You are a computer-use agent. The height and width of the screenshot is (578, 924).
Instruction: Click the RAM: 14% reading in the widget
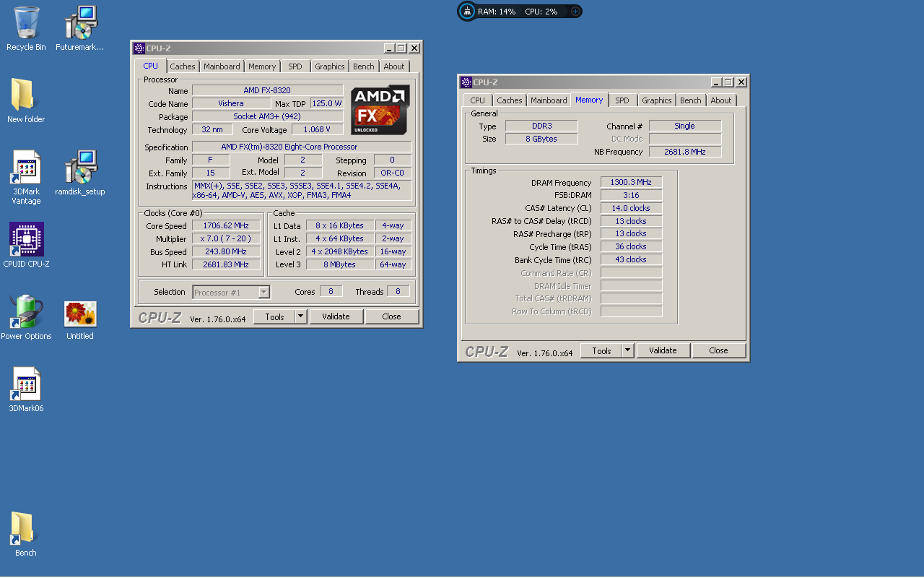coord(497,12)
